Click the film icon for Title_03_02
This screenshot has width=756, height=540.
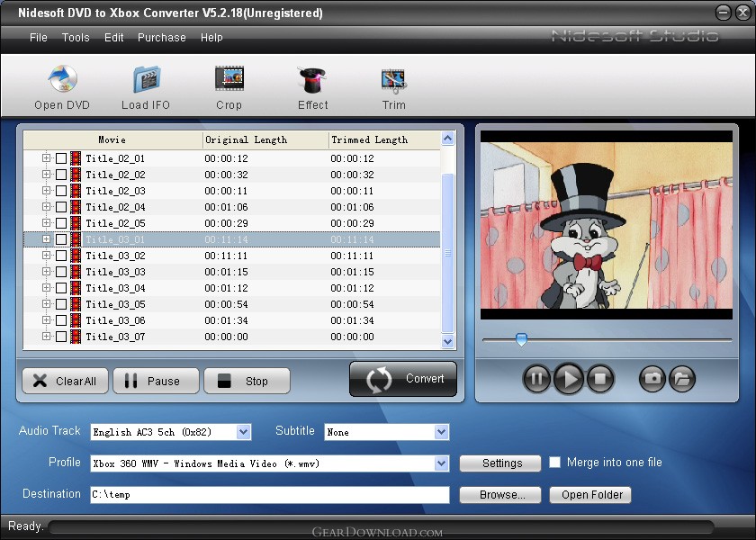[x=76, y=256]
